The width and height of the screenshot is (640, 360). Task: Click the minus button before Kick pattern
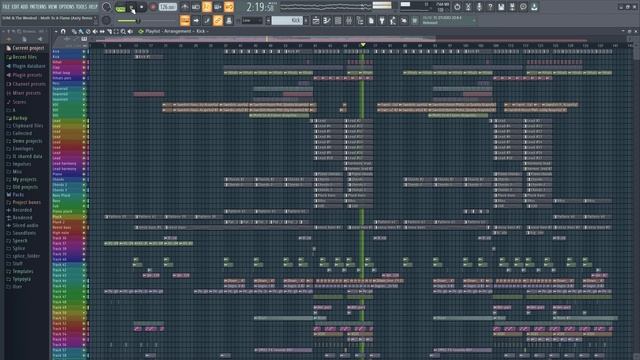pyautogui.click(x=269, y=20)
